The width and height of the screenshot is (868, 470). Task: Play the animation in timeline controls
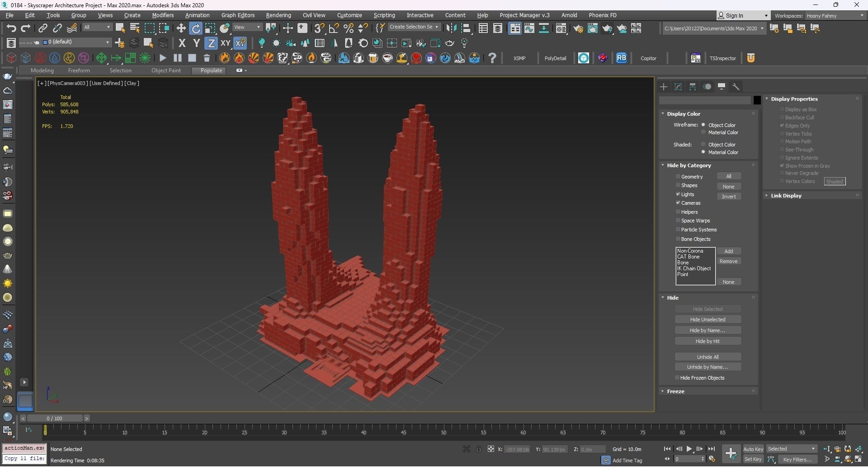(689, 449)
